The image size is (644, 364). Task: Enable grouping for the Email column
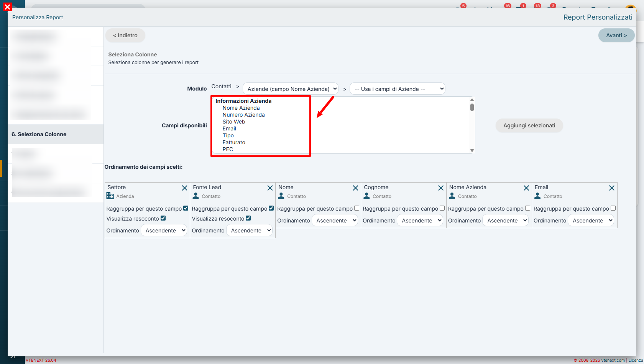coord(613,208)
